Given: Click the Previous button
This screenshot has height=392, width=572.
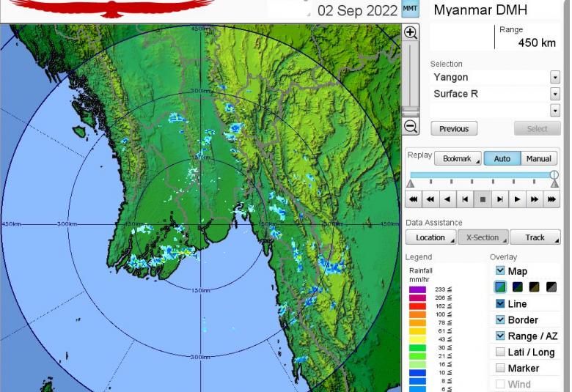Looking at the screenshot, I should [454, 129].
